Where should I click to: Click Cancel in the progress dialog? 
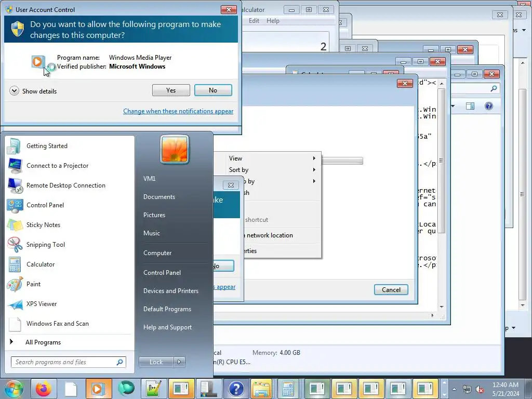pyautogui.click(x=391, y=290)
